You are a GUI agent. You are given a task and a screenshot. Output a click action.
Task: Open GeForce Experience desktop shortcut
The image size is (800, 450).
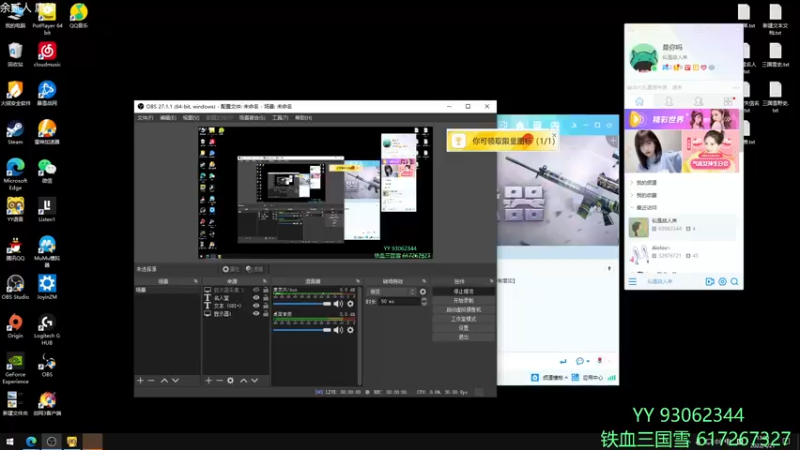(15, 368)
